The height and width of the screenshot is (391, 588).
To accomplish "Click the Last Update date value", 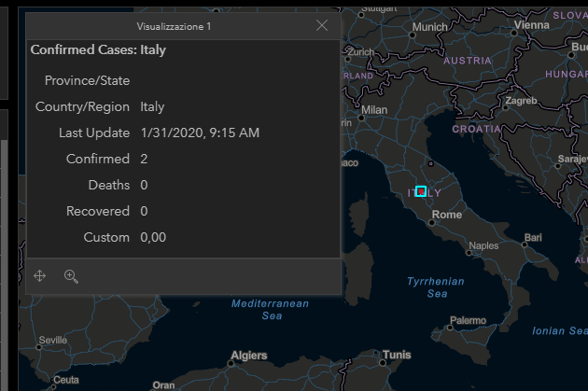I will 200,133.
